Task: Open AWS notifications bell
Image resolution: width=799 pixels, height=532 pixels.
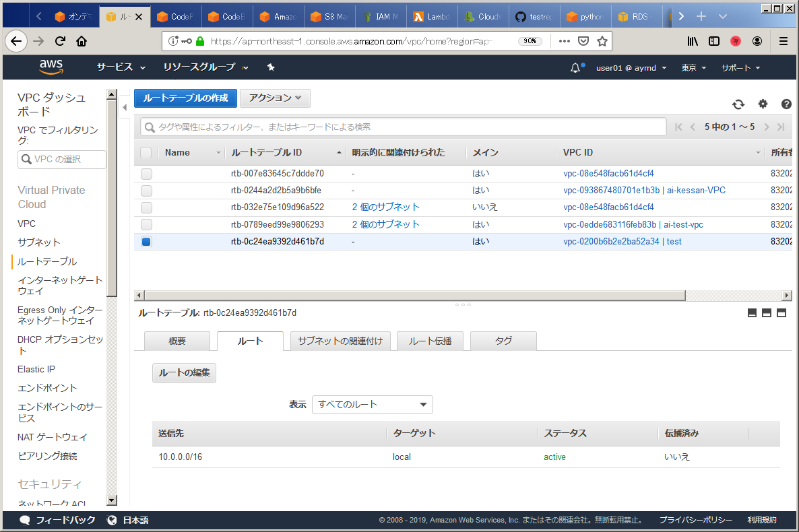Action: click(575, 67)
